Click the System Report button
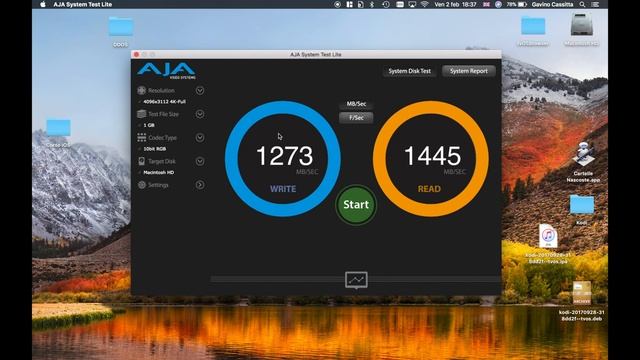 pyautogui.click(x=469, y=71)
